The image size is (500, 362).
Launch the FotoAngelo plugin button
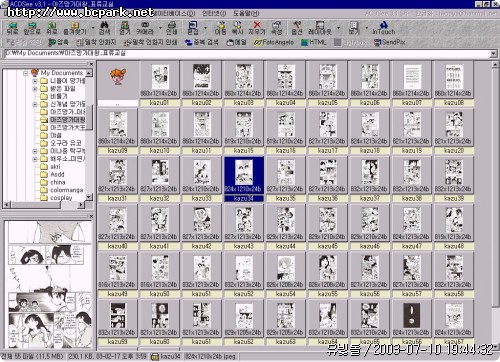click(274, 42)
